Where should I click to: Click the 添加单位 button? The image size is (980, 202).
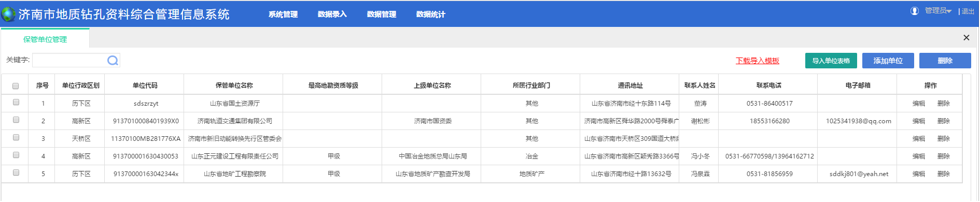tap(888, 61)
